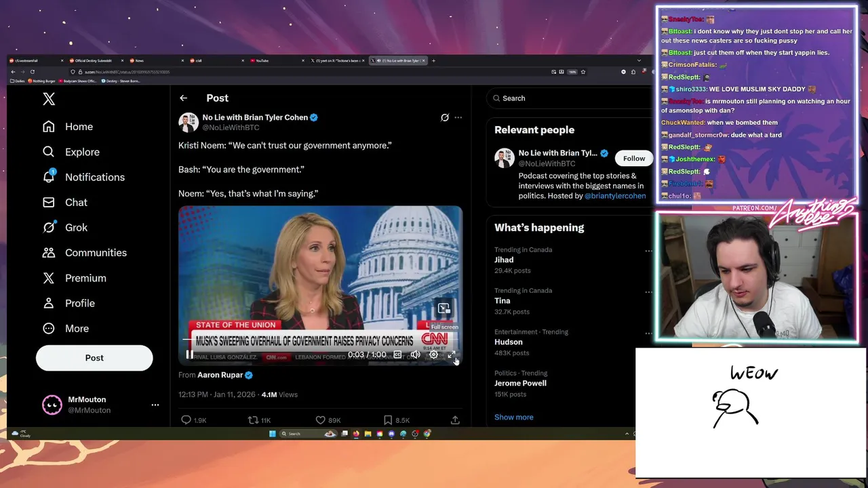This screenshot has height=488, width=868.
Task: Mute the video with the speaker icon
Action: point(416,354)
